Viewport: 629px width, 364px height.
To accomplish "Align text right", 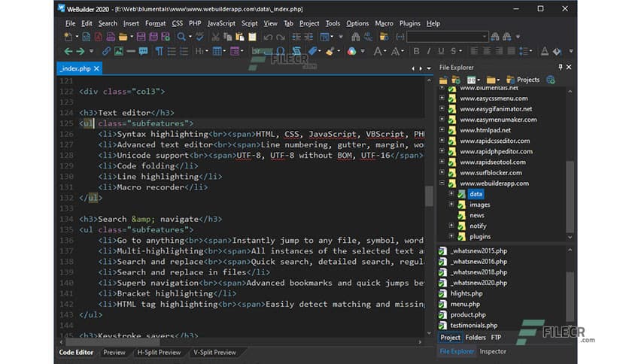I will point(499,51).
